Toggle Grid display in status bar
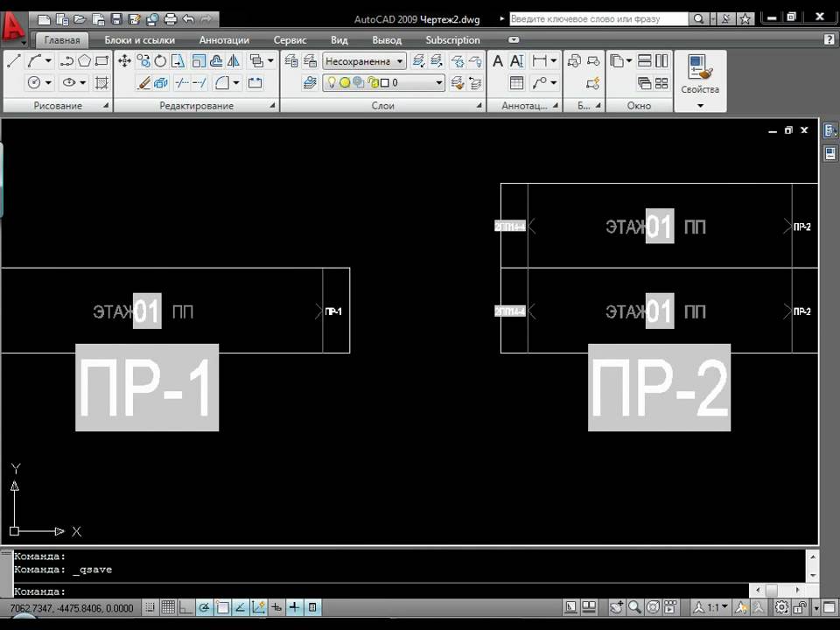The image size is (840, 630). pyautogui.click(x=168, y=607)
